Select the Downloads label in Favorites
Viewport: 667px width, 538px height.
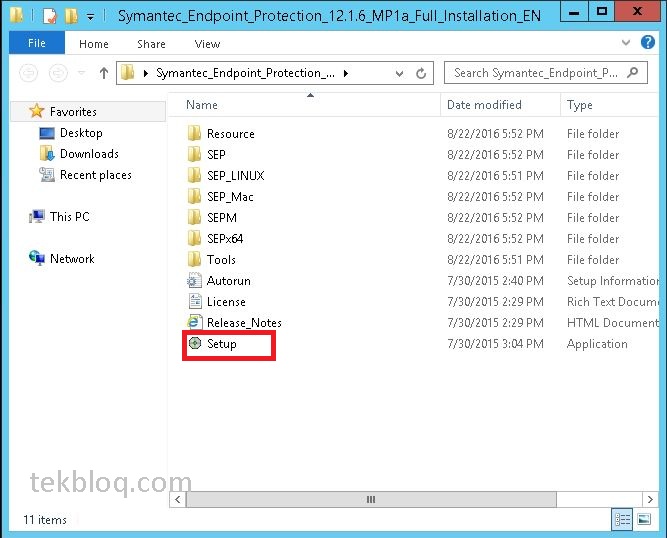[89, 154]
